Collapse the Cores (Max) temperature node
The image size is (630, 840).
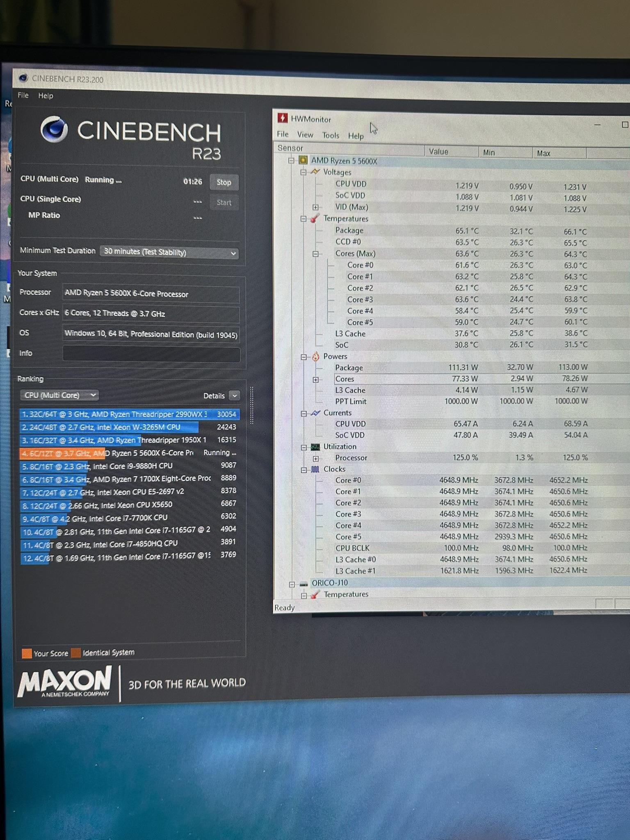pyautogui.click(x=315, y=254)
